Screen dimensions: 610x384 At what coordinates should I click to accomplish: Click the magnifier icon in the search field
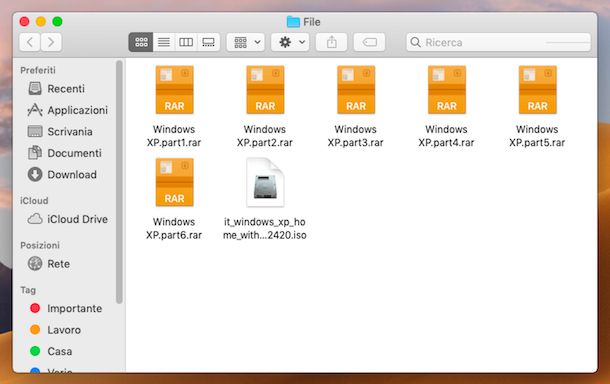point(415,42)
